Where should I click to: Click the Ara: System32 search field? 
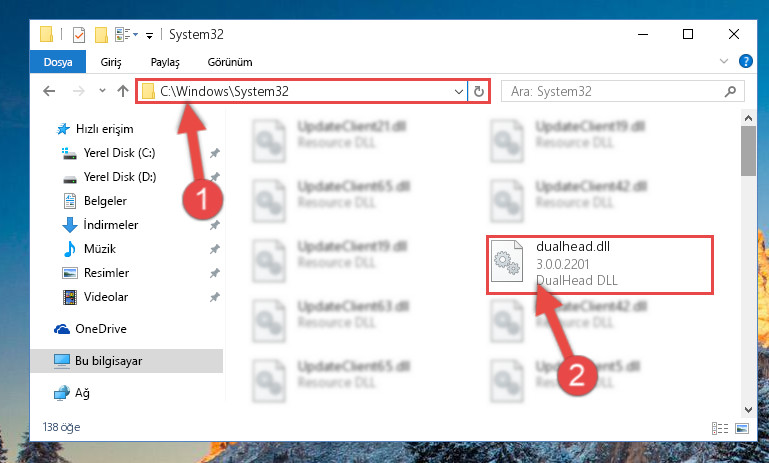click(x=613, y=92)
